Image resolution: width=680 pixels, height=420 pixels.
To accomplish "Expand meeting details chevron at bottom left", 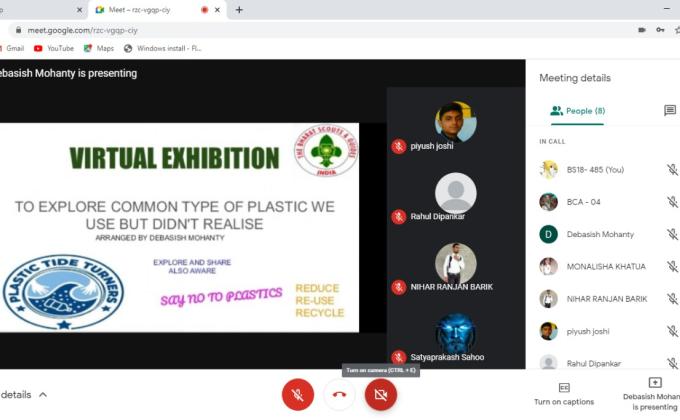I will point(43,395).
